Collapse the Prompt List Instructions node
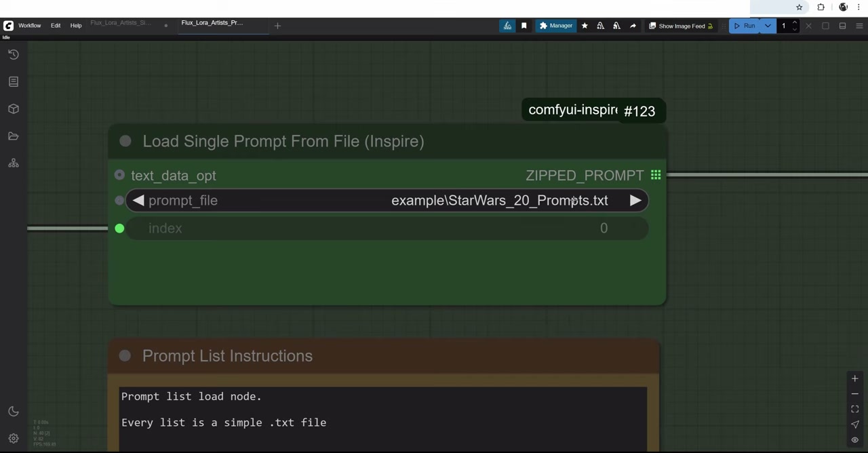Viewport: 868px width, 453px height. coord(125,356)
